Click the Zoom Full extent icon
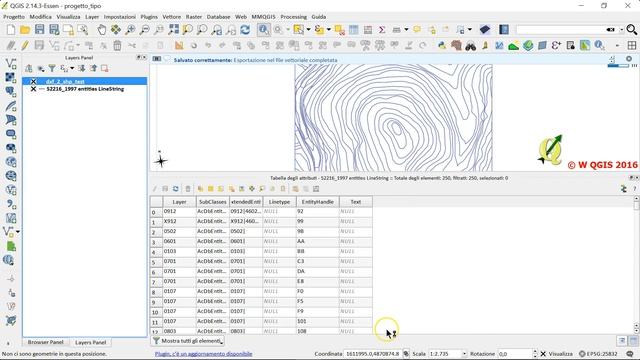Viewport: 640px width, 360px height. 173,29
